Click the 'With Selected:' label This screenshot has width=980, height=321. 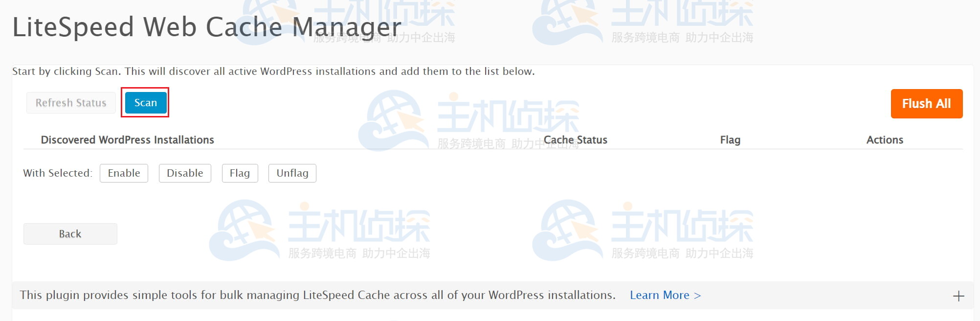57,173
